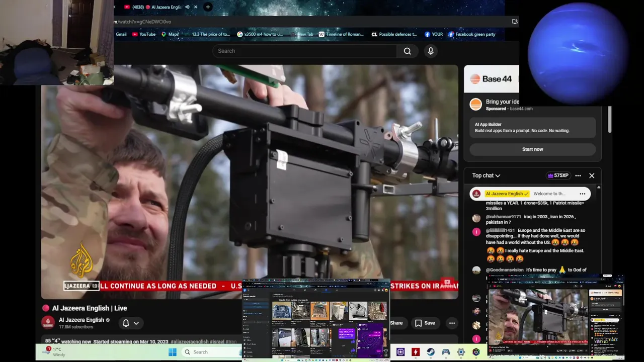Click the #aljazeeraenglish hashtag
Screen dimensions: 644x362
click(x=190, y=342)
